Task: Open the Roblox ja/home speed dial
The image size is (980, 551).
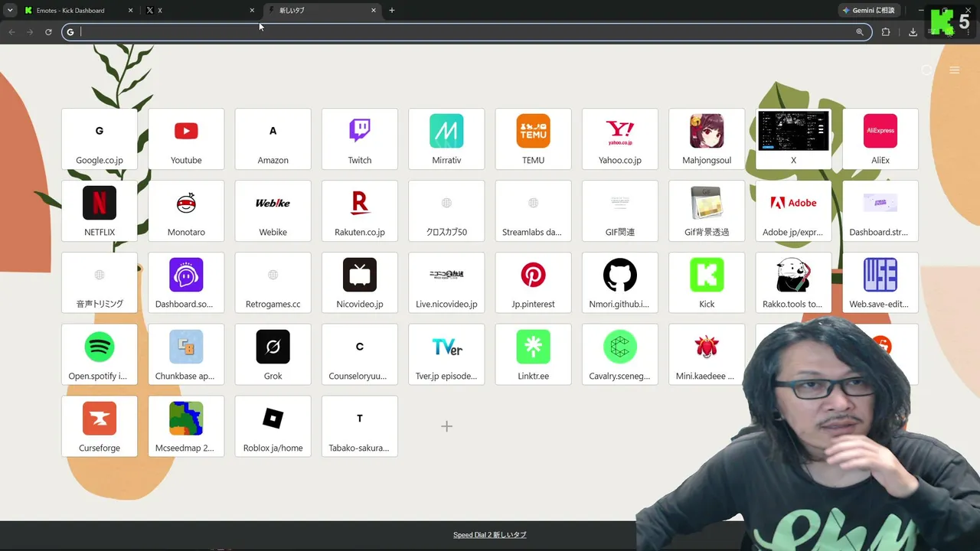Action: 273,426
